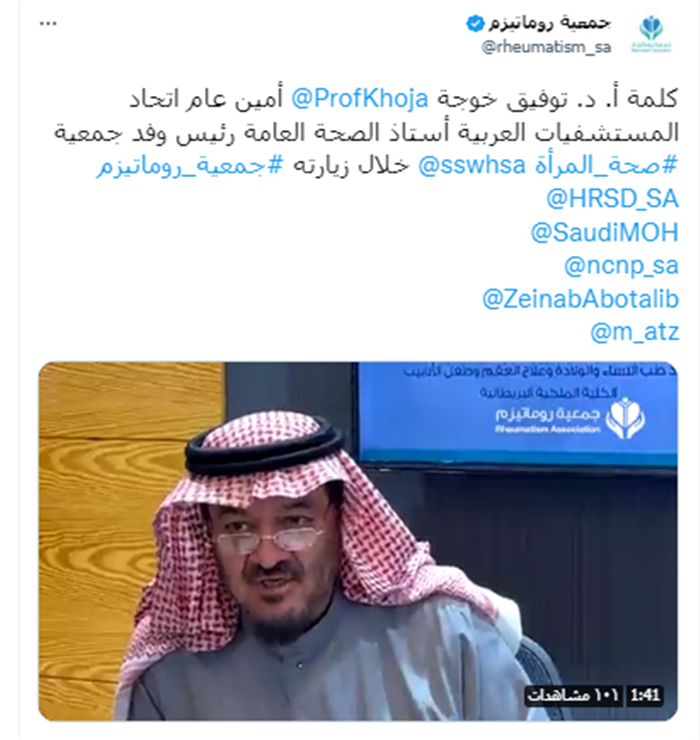Click the blue verified badge icon
Screen dimensions: 700x740
click(x=475, y=23)
